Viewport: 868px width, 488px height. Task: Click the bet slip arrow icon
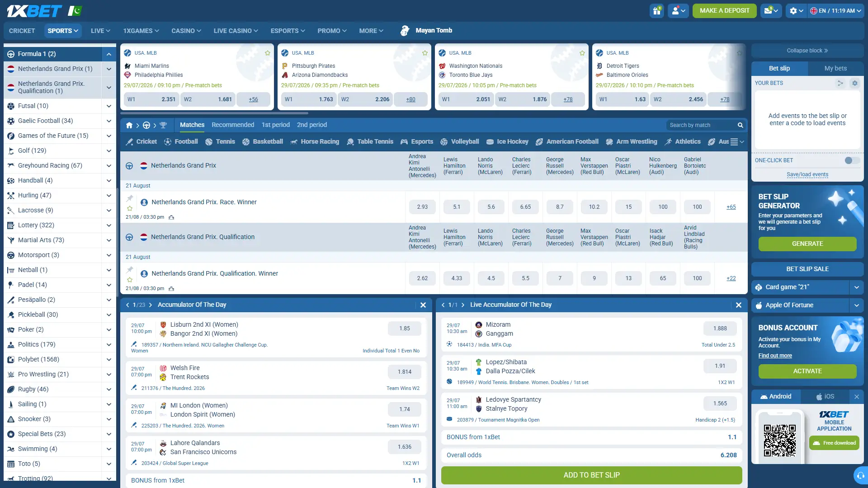pyautogui.click(x=840, y=83)
